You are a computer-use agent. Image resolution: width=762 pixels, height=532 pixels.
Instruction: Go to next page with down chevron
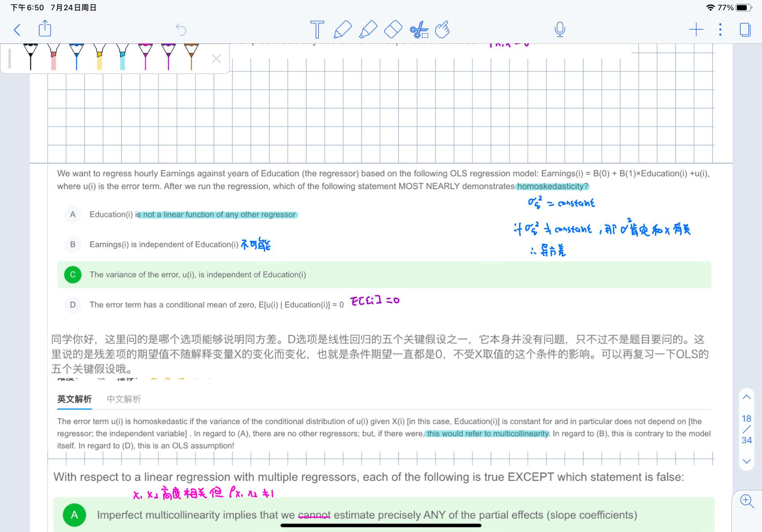pos(746,461)
